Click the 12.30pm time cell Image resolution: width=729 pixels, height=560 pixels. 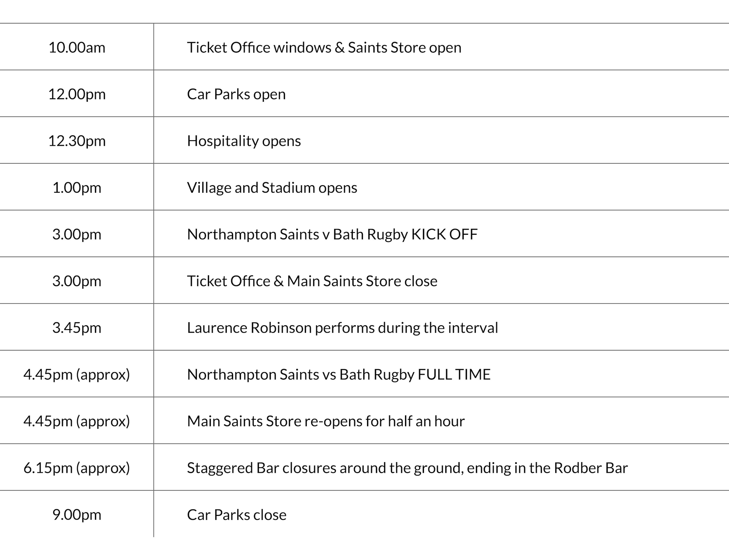(77, 141)
